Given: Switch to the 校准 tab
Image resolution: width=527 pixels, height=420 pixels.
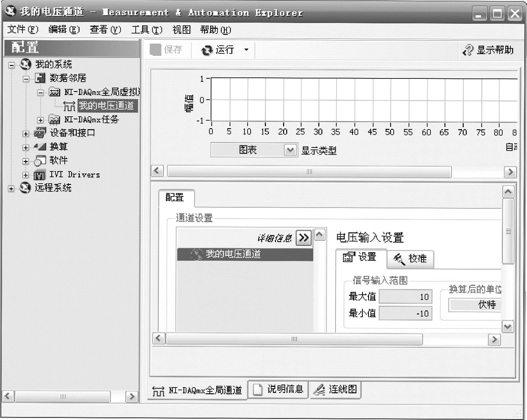Looking at the screenshot, I should pos(410,259).
